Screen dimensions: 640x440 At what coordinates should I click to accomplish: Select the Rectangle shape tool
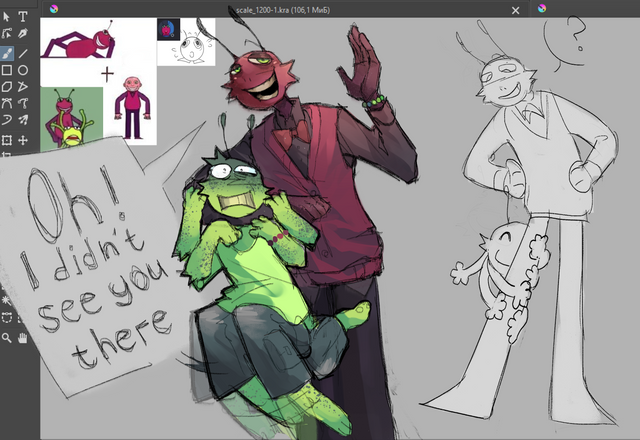click(x=6, y=70)
